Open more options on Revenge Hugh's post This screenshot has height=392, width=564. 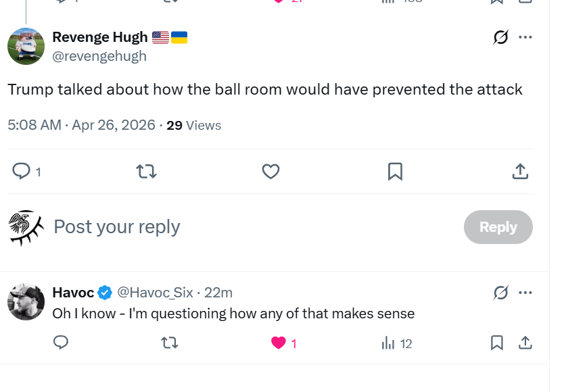(x=525, y=37)
